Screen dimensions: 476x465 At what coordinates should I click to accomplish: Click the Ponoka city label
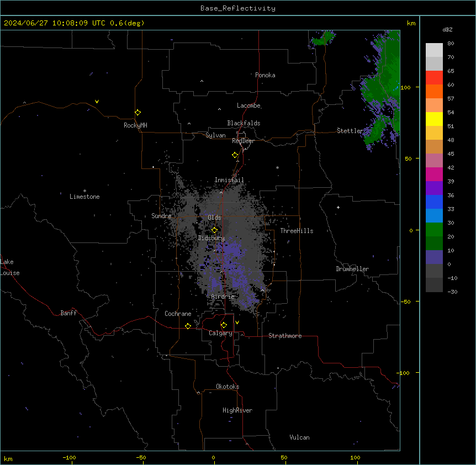click(x=265, y=75)
